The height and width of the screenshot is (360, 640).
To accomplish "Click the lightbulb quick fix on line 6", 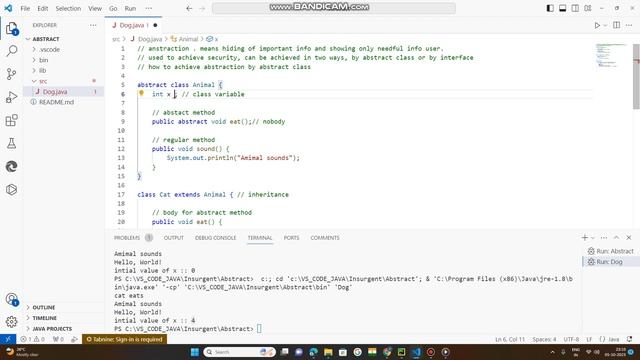I will coord(141,93).
